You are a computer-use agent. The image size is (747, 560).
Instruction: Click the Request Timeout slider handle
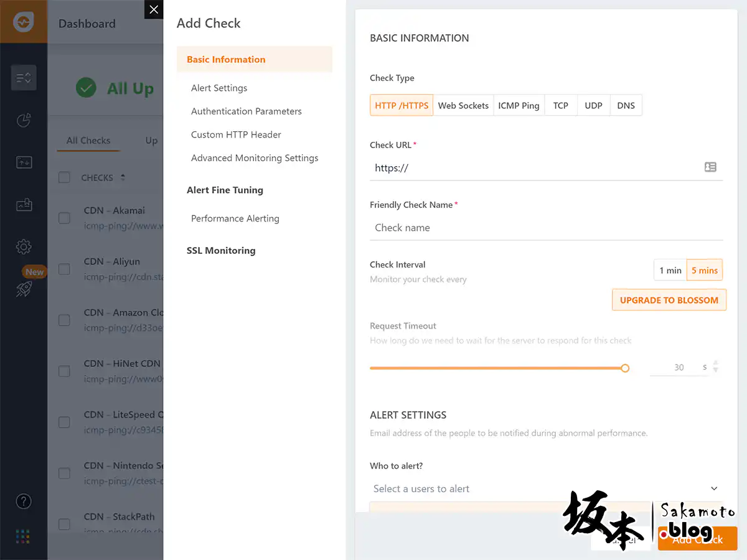click(625, 368)
